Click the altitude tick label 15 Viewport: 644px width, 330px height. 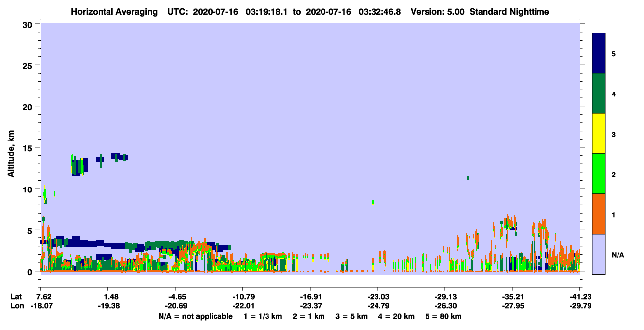coord(29,148)
